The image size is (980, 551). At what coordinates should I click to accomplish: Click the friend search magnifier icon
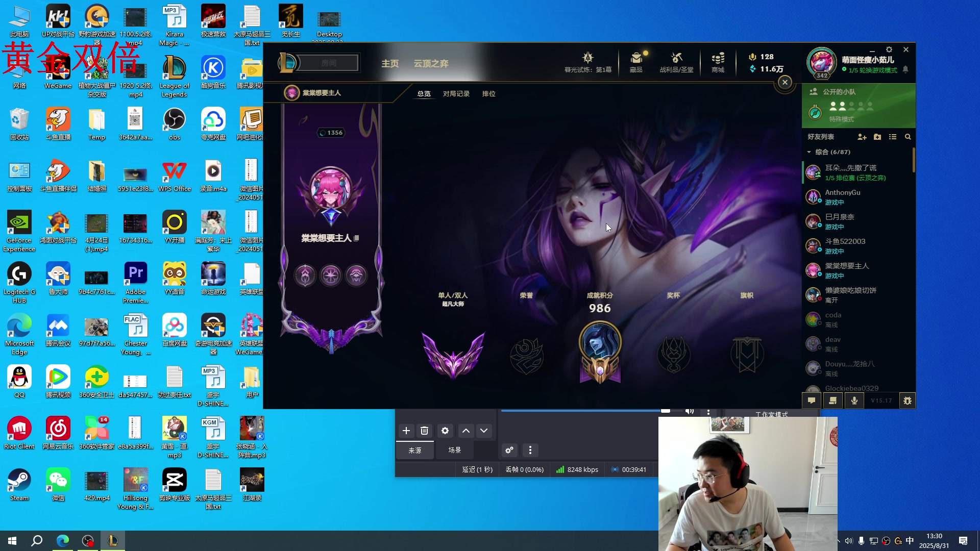pos(908,137)
